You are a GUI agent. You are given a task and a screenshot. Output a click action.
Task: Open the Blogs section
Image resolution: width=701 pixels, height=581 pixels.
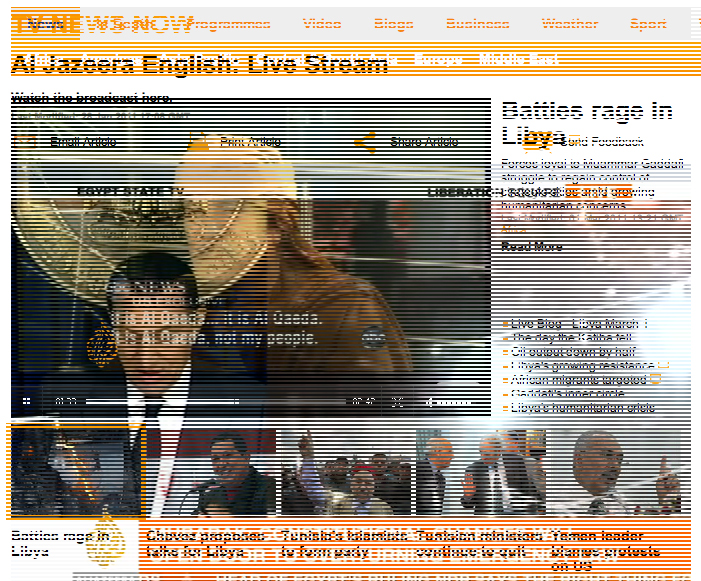point(393,24)
